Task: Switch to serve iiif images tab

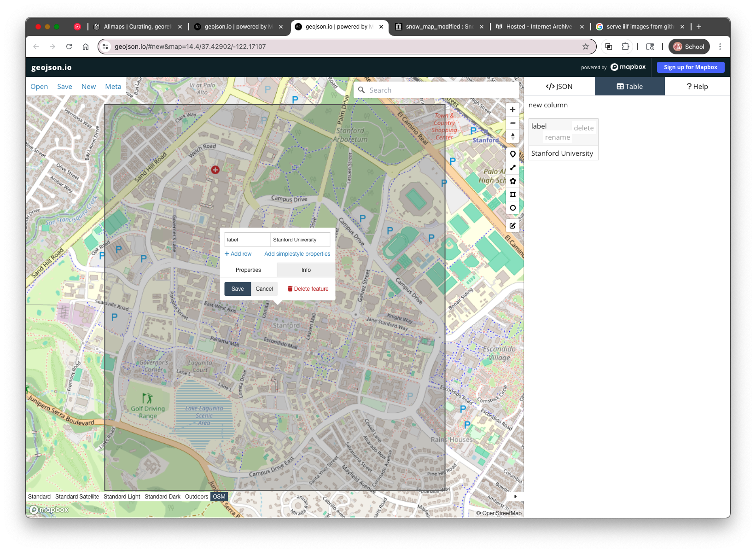Action: click(640, 27)
